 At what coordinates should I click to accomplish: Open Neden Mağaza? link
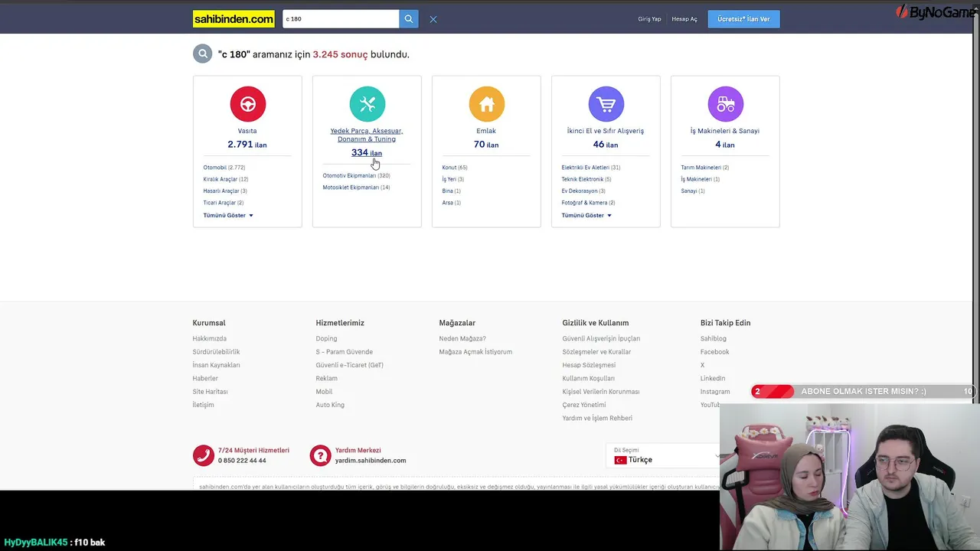click(462, 338)
